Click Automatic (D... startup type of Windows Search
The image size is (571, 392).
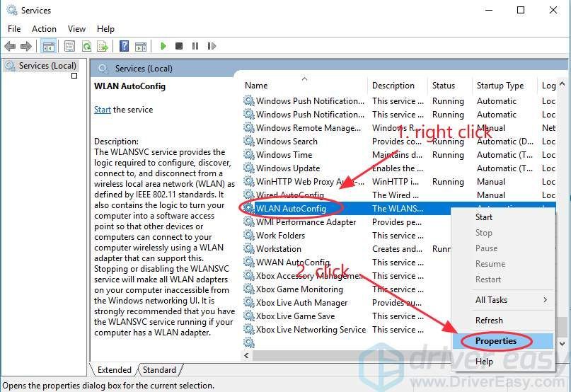(505, 142)
